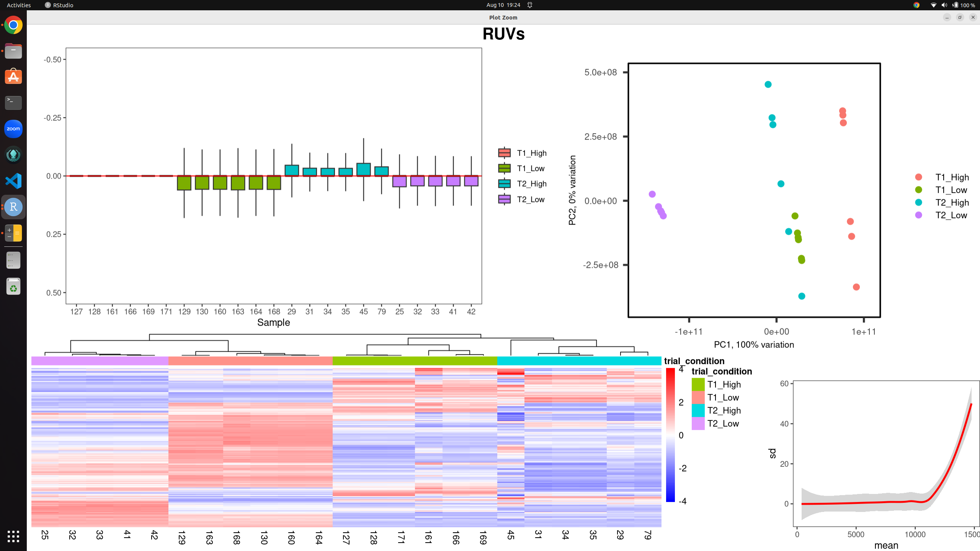Click the boxplot 'Sample' axis label
The height and width of the screenshot is (551, 980).
coord(273,323)
